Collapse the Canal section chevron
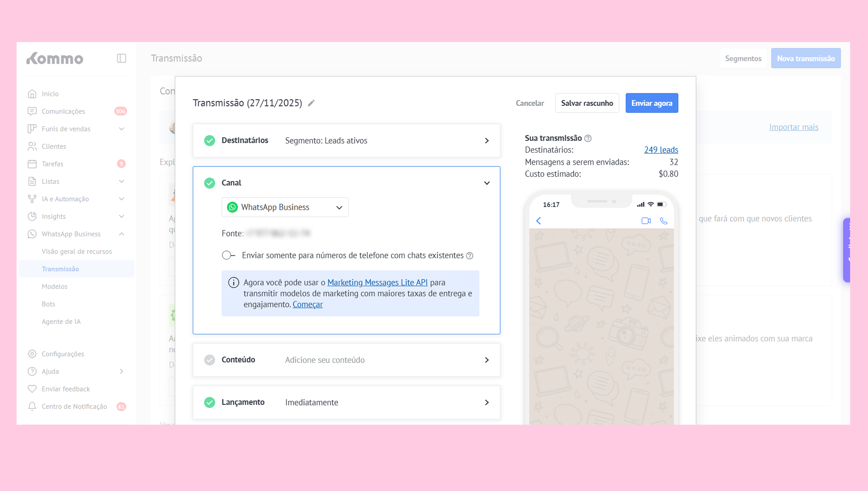The height and width of the screenshot is (491, 868). (x=487, y=183)
